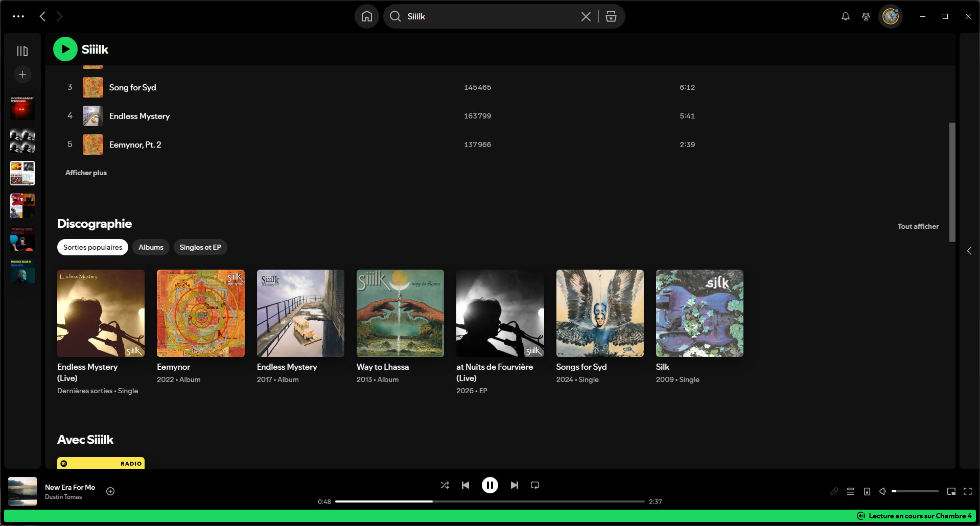Play the track Eemynor, Pt. 2
This screenshot has height=526, width=980.
[135, 145]
